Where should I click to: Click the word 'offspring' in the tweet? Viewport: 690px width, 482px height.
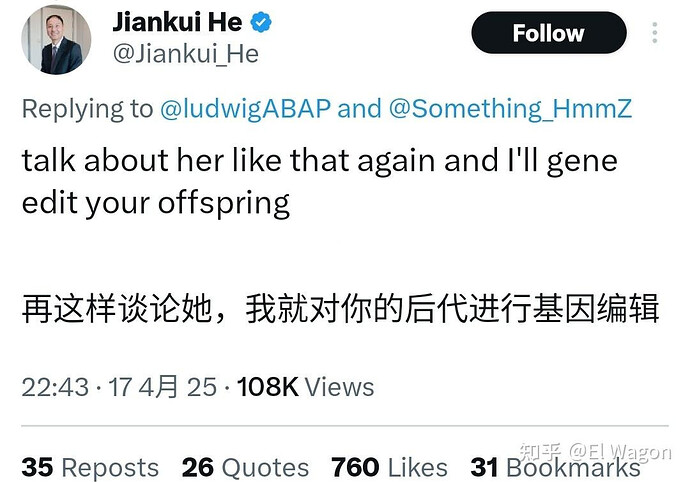[x=223, y=203]
